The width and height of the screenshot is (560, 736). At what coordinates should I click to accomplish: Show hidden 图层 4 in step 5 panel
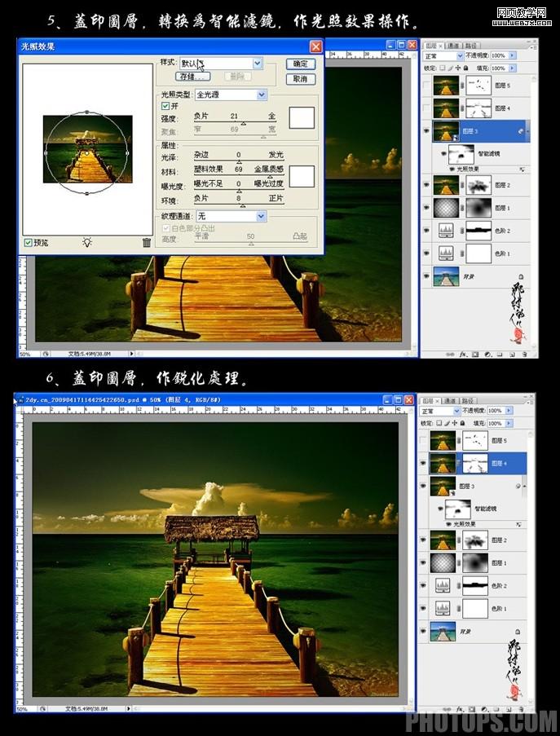point(426,108)
